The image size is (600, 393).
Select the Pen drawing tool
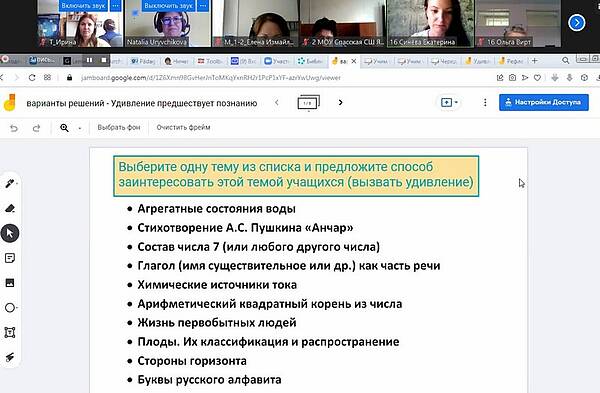coord(10,184)
